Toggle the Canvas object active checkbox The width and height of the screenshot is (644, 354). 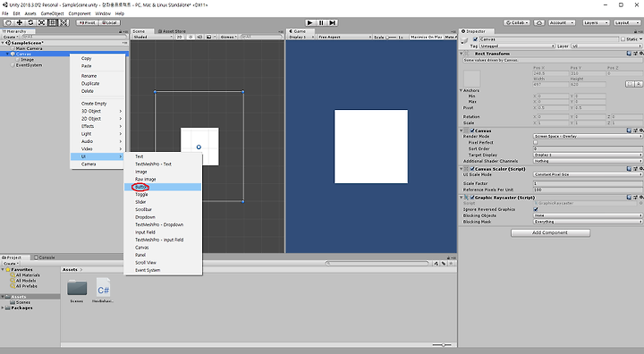(x=475, y=39)
